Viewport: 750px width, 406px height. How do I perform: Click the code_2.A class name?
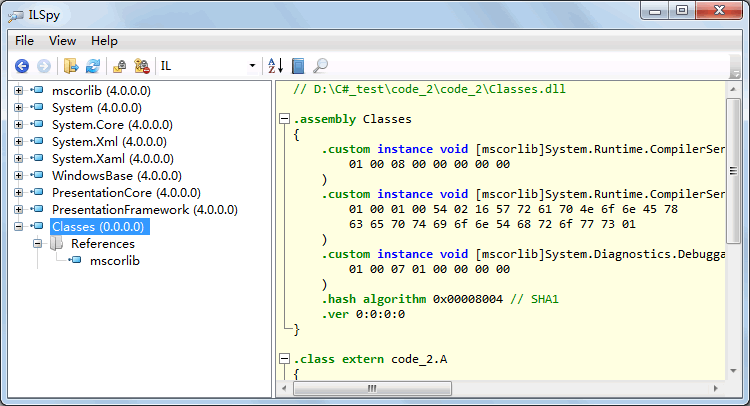(419, 359)
